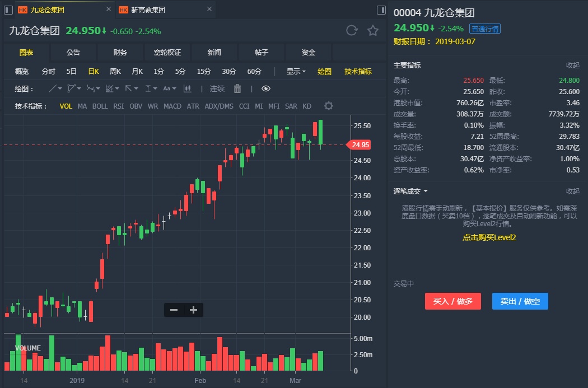The width and height of the screenshot is (588, 388).
Task: Switch chart to 周K period
Action: pos(115,71)
